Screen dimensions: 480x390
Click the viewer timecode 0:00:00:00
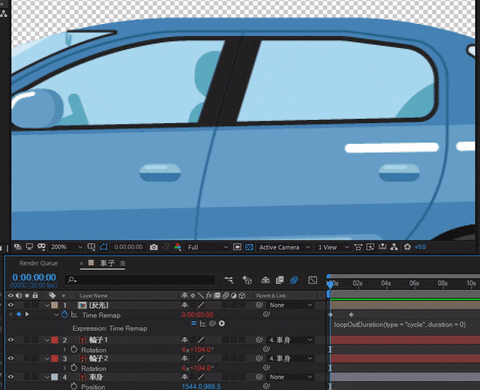[128, 247]
